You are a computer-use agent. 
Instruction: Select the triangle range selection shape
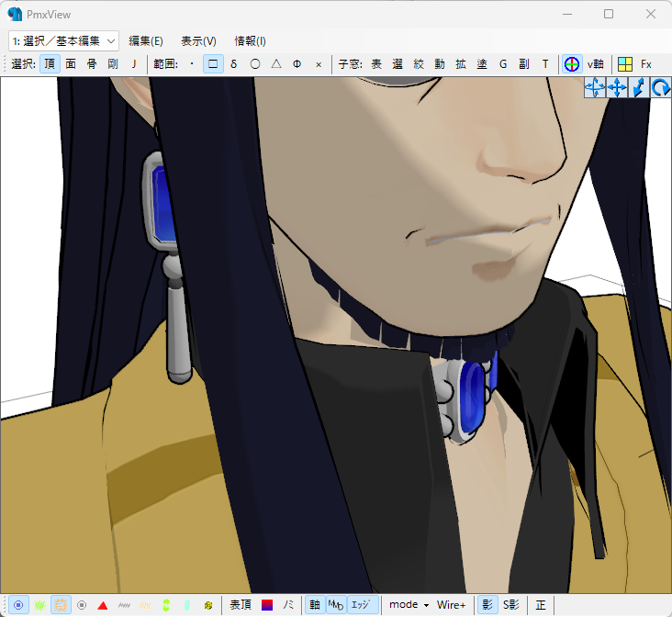tap(275, 64)
